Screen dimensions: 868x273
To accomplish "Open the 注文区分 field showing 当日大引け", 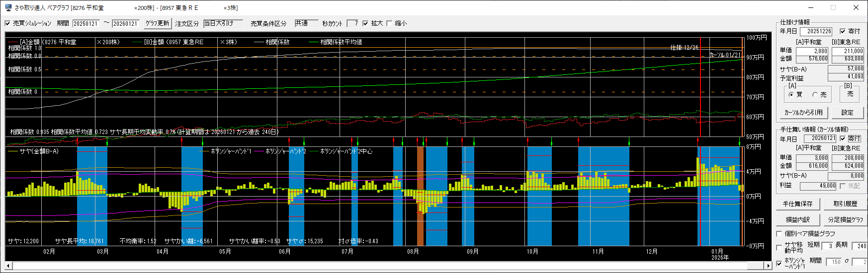I will coord(223,23).
